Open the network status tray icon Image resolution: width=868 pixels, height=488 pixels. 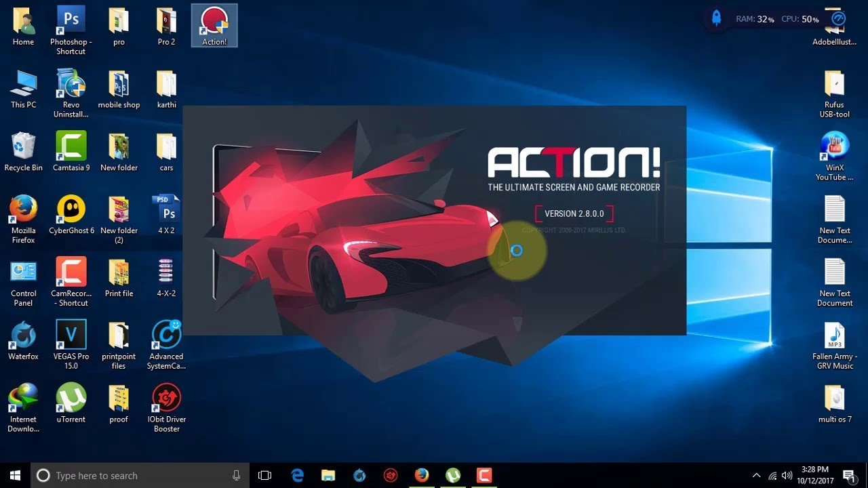[772, 475]
